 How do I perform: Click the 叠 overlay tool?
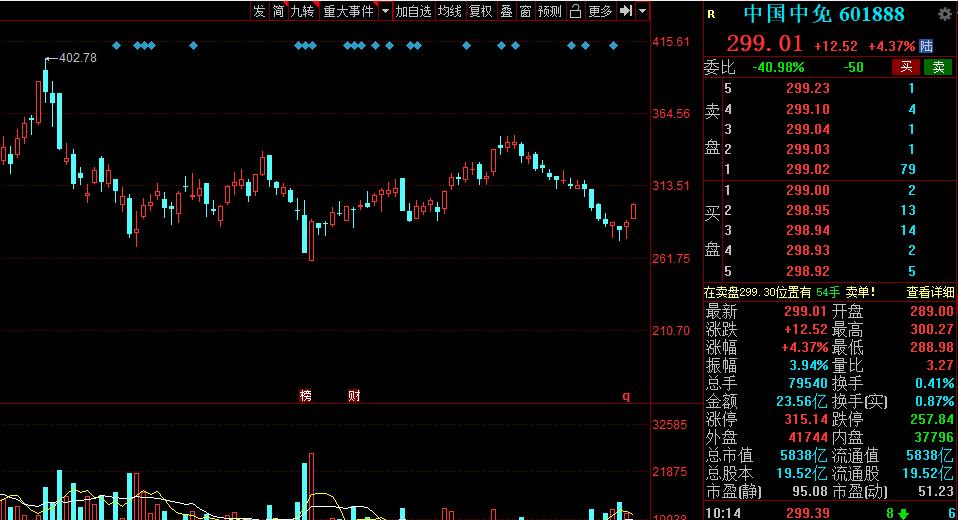pyautogui.click(x=506, y=11)
